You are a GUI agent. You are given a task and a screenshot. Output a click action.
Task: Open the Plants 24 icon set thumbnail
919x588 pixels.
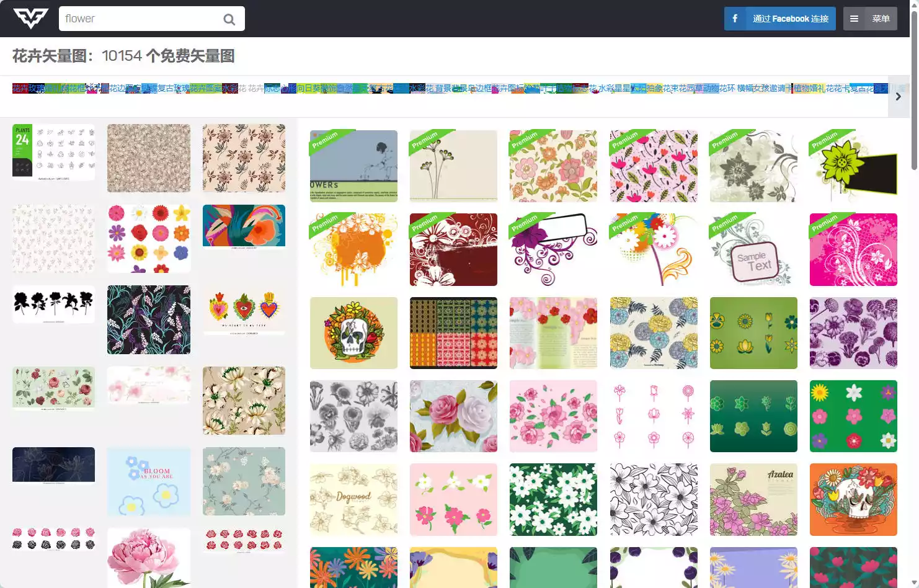[54, 153]
